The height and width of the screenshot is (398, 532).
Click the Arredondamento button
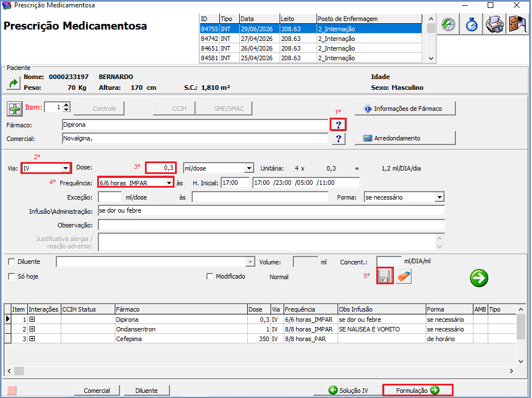point(405,138)
